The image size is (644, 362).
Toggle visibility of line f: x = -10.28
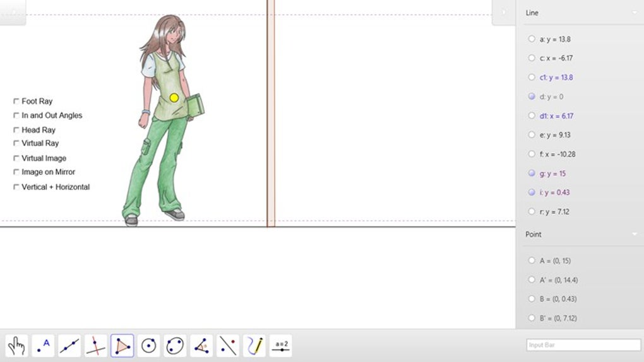coord(532,154)
